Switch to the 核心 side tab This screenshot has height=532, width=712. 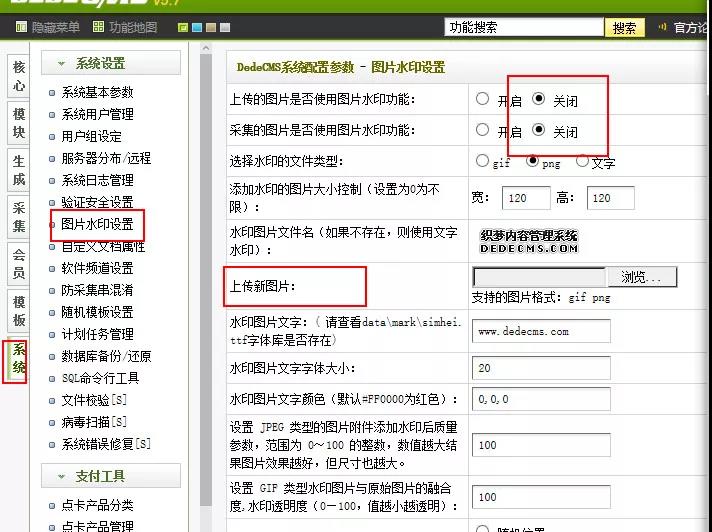pos(19,76)
